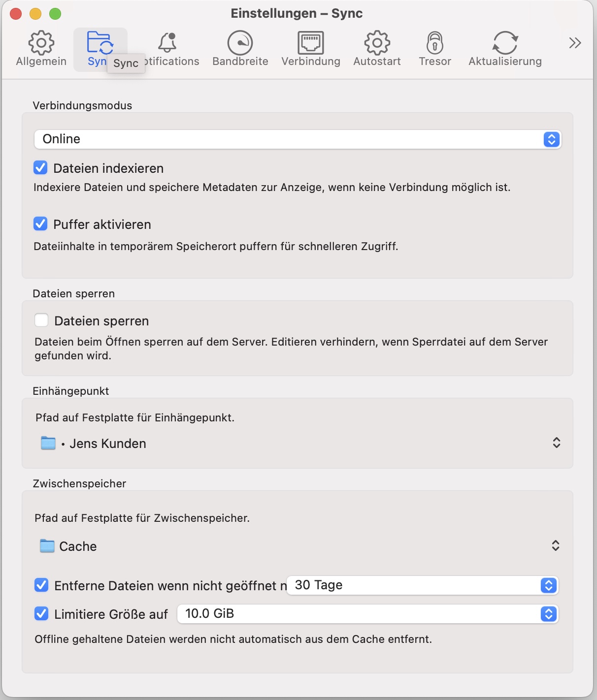Click 'Pfad auf Festplatte für Zwischenspeicher.' text
597x700 pixels.
point(142,518)
